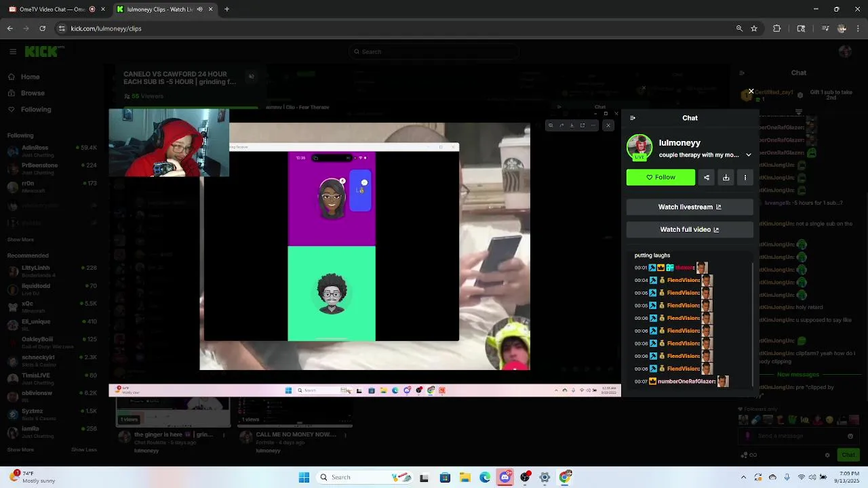Open File Explorer from the taskbar
The height and width of the screenshot is (488, 868).
click(x=465, y=477)
